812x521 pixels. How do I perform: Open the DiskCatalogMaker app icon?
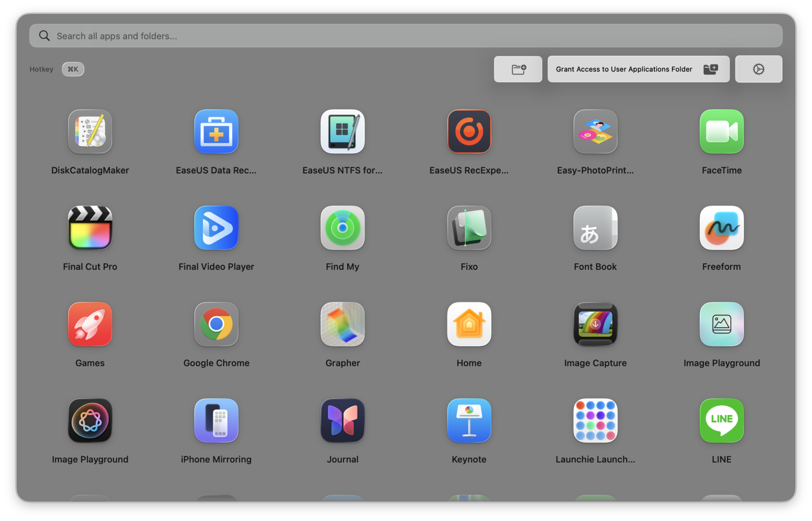(x=90, y=132)
